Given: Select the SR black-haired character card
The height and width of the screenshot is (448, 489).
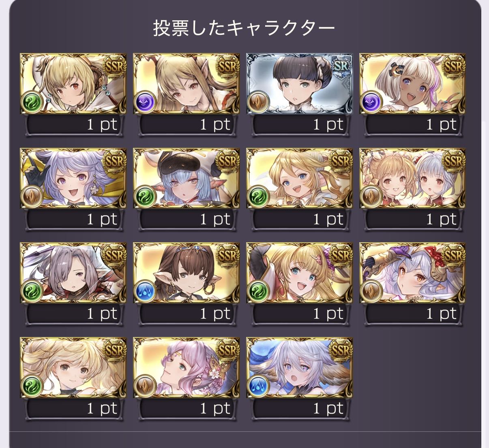Looking at the screenshot, I should (x=300, y=83).
